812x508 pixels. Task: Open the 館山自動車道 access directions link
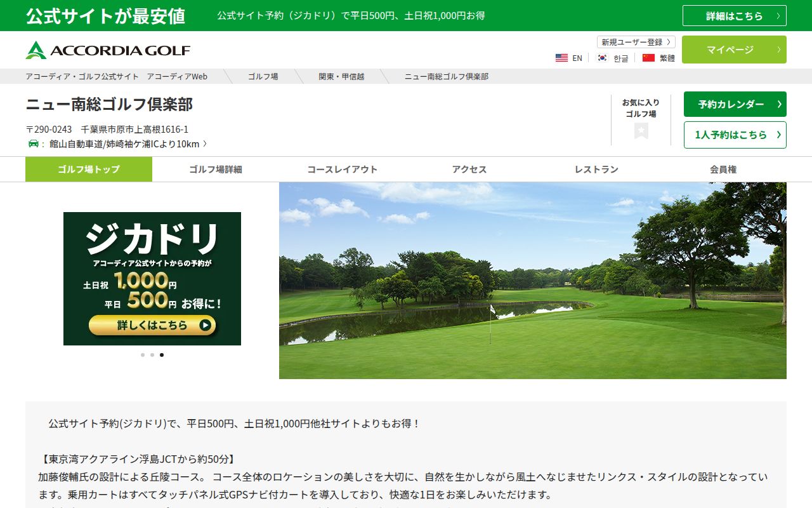click(x=128, y=144)
